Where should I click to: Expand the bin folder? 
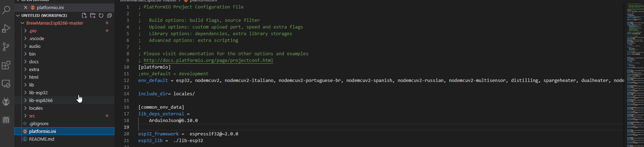[25, 54]
